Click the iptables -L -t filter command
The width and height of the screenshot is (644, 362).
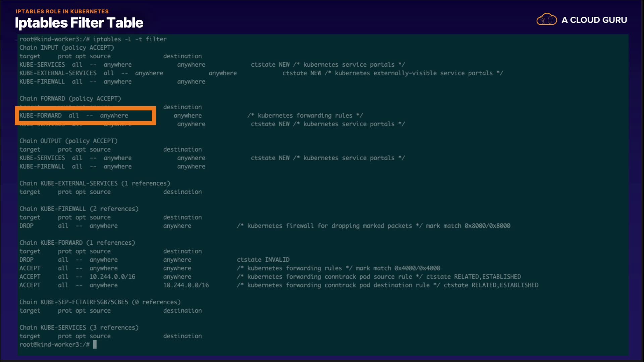129,39
